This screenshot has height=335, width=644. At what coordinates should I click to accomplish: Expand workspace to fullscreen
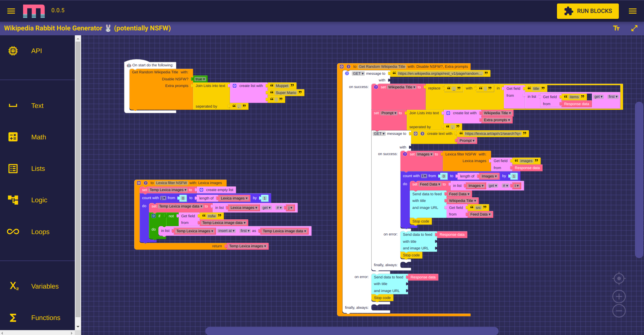634,28
